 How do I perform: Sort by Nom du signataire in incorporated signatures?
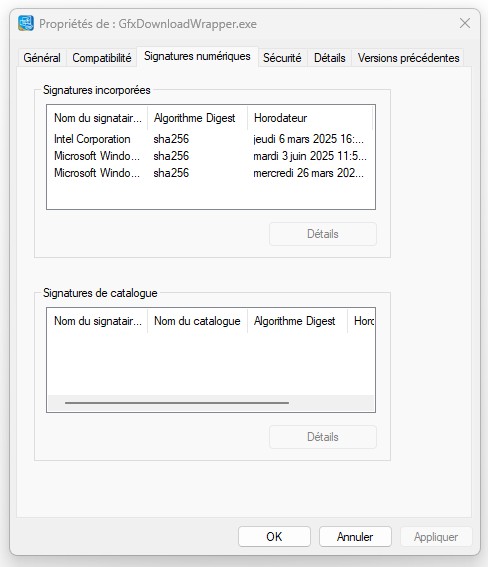[98, 118]
